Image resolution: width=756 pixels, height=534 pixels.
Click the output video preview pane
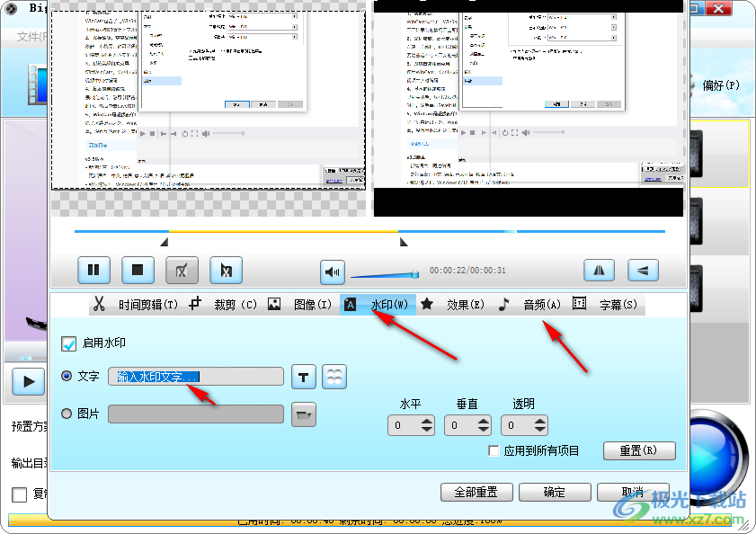point(529,109)
